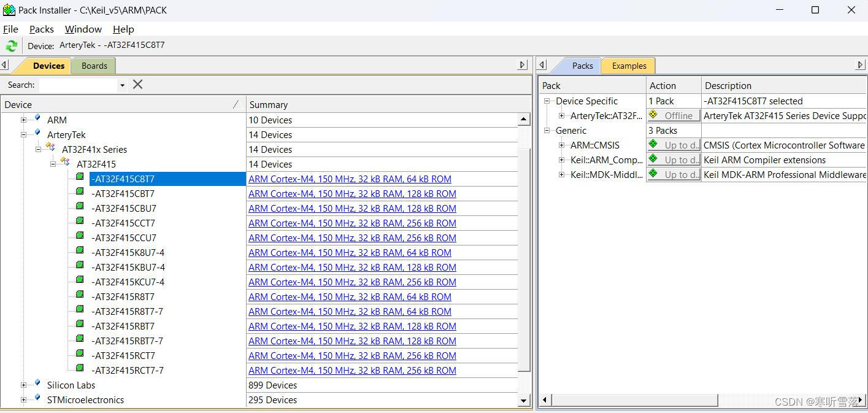
Task: Expand the ARM vendor node
Action: 24,120
